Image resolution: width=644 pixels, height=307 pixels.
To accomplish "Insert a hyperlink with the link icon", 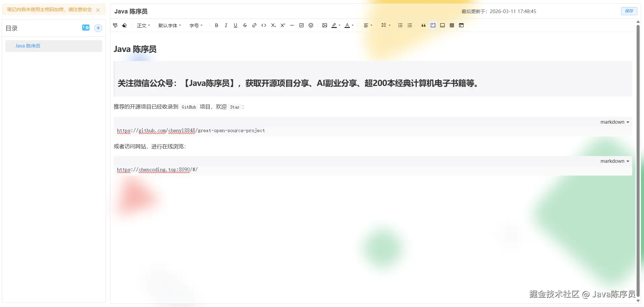I will [x=254, y=25].
